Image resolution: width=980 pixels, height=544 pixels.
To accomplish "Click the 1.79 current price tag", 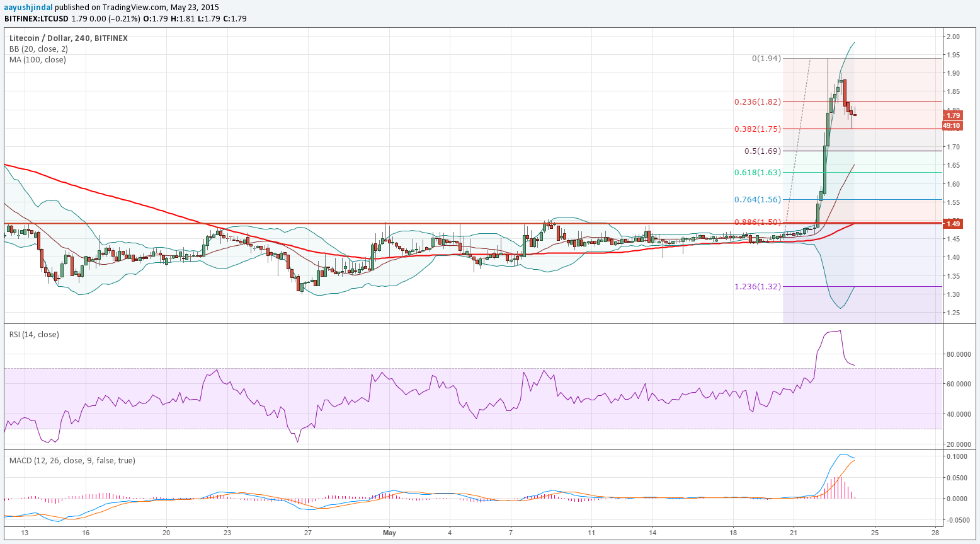I will point(953,115).
